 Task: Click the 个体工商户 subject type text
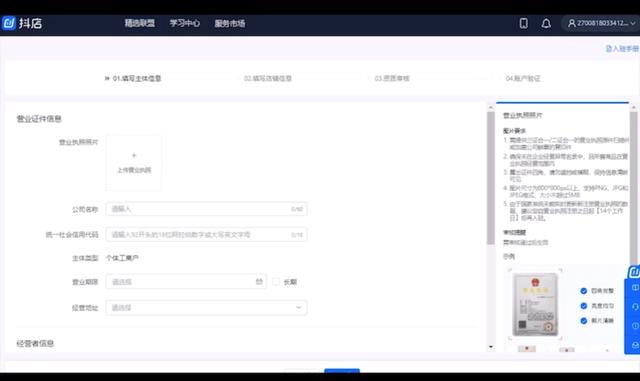coord(122,258)
